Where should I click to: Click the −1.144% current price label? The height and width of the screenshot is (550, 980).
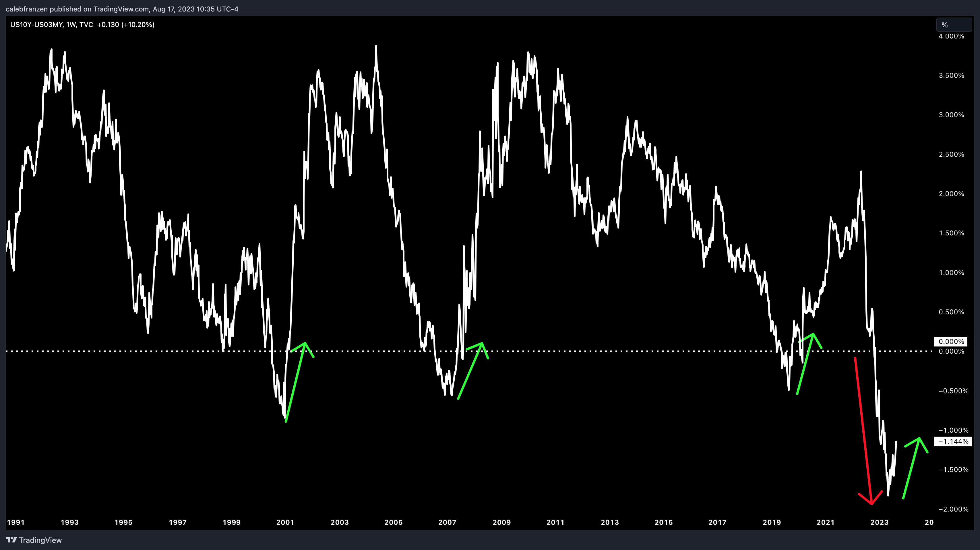[x=953, y=441]
